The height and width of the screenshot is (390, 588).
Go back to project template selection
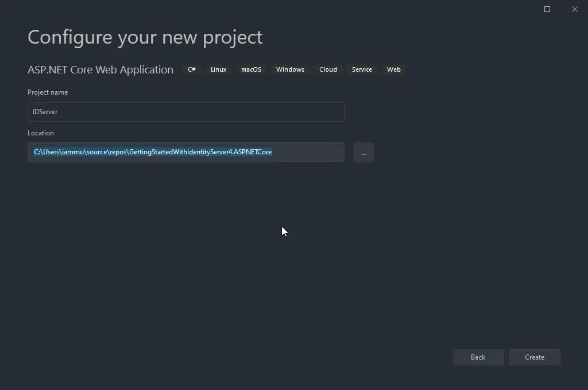(x=478, y=357)
